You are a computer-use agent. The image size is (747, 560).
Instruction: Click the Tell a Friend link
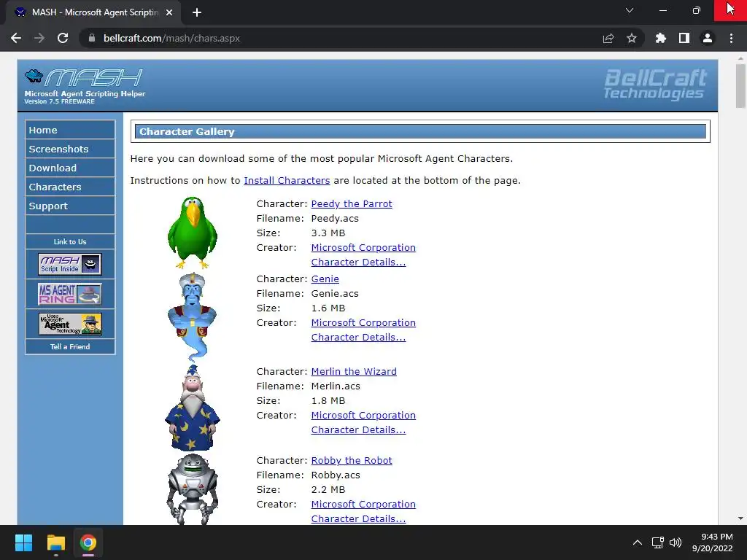pyautogui.click(x=70, y=346)
